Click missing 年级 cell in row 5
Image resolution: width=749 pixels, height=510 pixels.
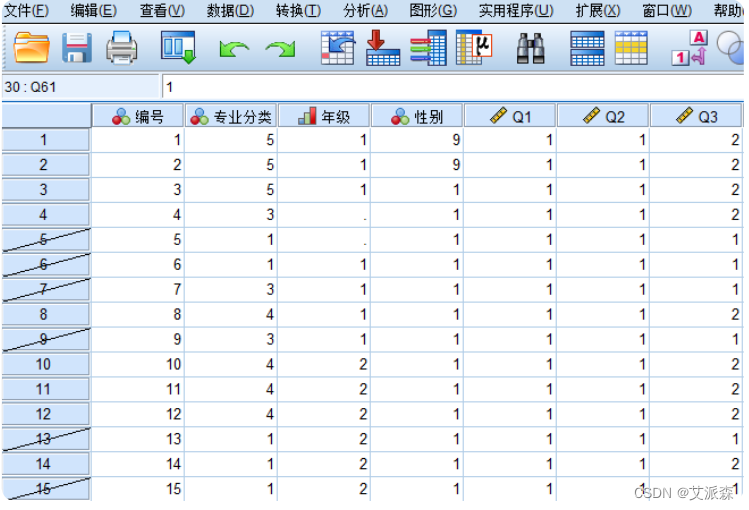coord(324,239)
